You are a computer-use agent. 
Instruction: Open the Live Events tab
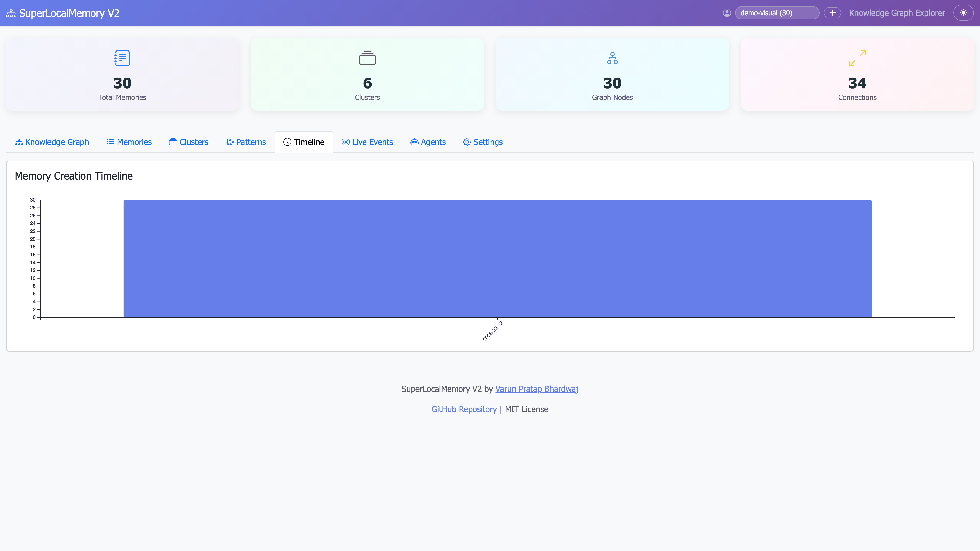click(367, 142)
